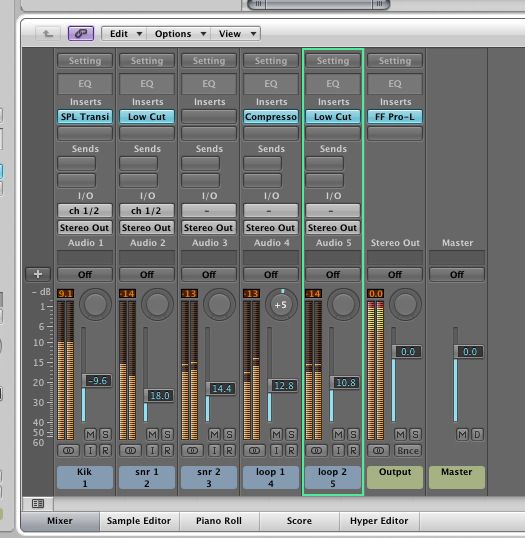
Task: Click the Kik channel name label
Action: [x=85, y=477]
